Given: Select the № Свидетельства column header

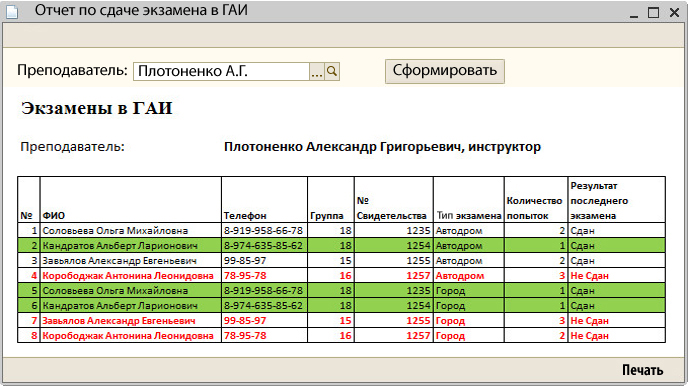Looking at the screenshot, I should coord(394,200).
